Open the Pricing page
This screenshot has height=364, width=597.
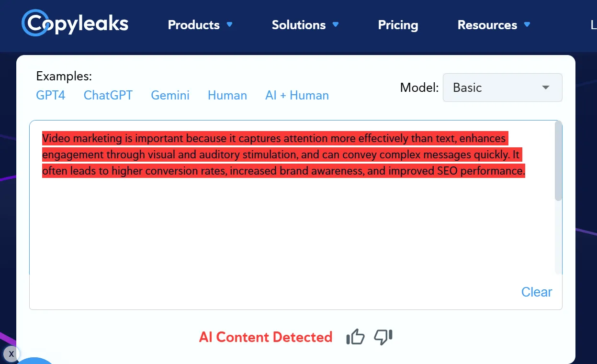pos(398,25)
